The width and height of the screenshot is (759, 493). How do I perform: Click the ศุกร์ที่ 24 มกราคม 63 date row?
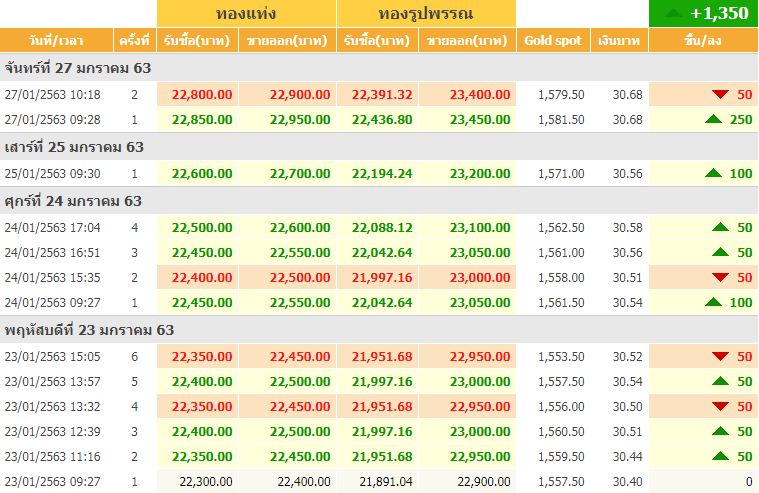click(x=379, y=200)
